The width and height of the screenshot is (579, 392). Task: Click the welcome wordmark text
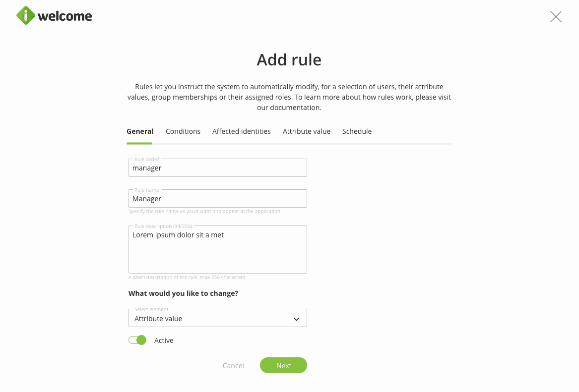pyautogui.click(x=64, y=16)
